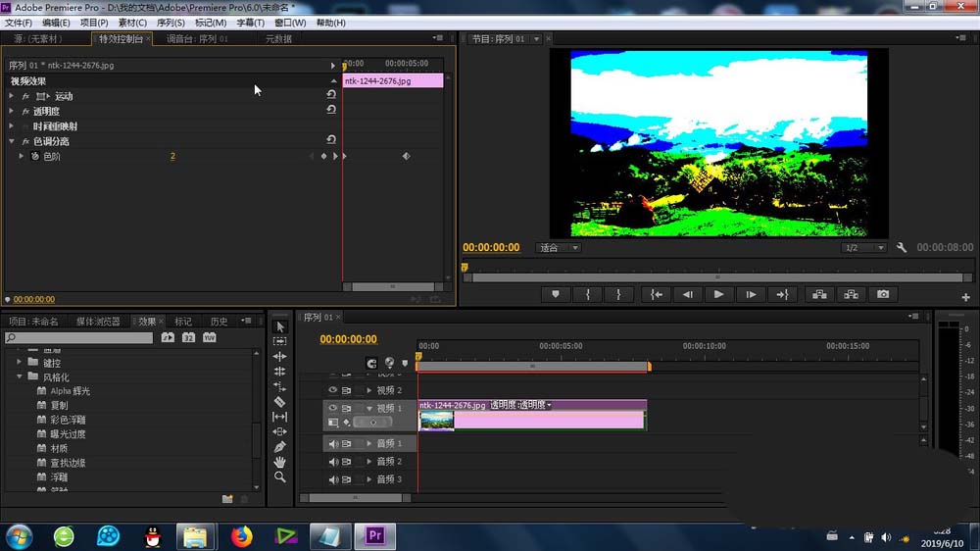This screenshot has width=980, height=551.
Task: Mute the 音频 1 track using the speaker toggle
Action: pos(332,444)
